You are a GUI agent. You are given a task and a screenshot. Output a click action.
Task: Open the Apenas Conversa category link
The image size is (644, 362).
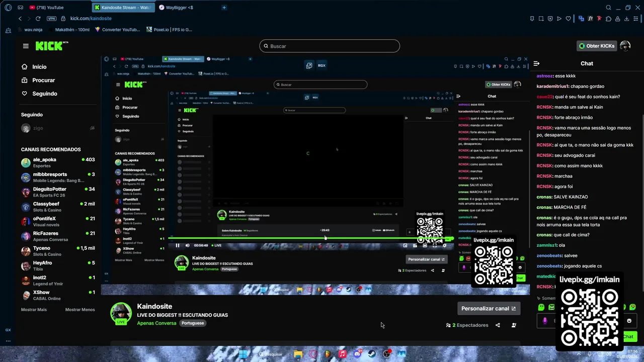tap(156, 323)
